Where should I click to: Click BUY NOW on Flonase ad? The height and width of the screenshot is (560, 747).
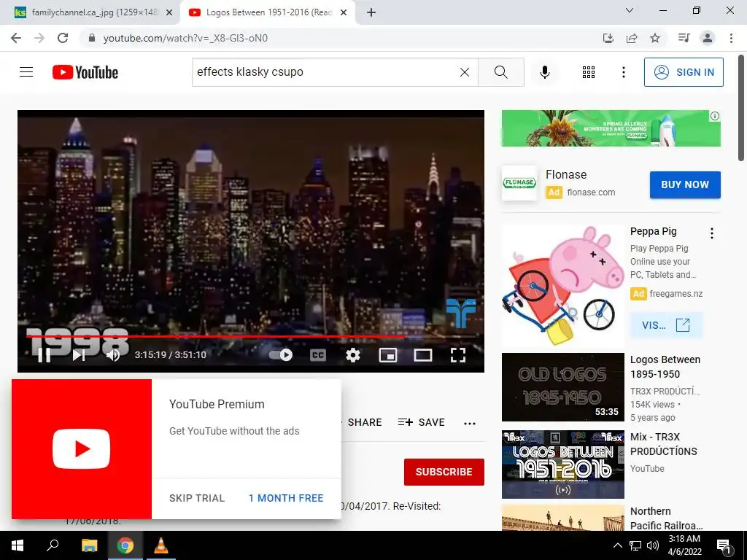tap(685, 184)
